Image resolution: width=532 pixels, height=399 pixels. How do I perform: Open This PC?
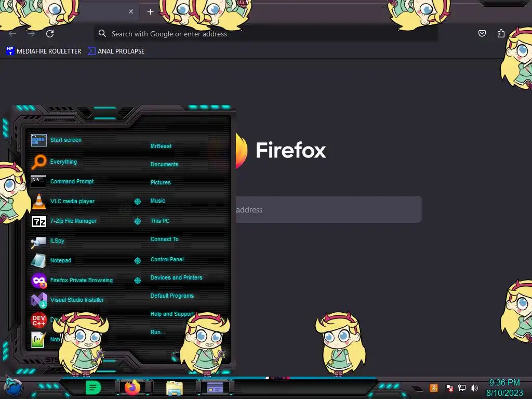pyautogui.click(x=160, y=221)
